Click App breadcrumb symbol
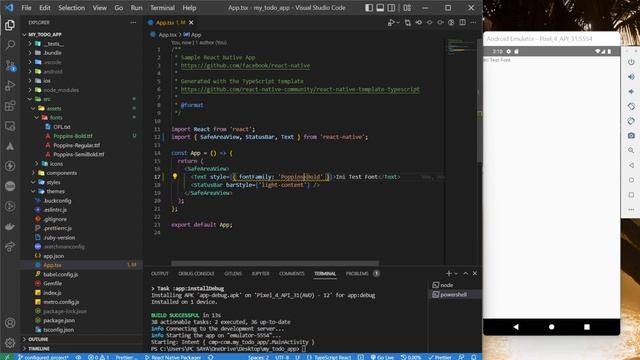640x360 pixels. point(193,35)
